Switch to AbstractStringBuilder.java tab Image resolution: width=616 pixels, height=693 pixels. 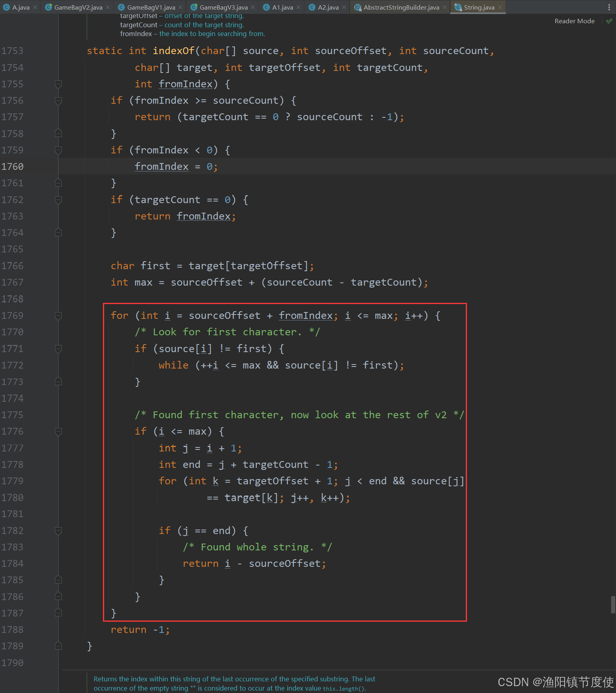point(401,7)
